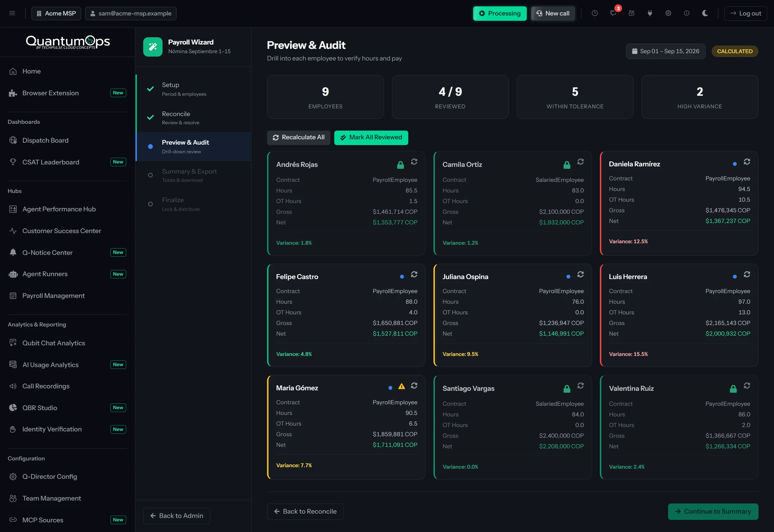Recalculate Santiago Vargas card with refresh icon

coord(580,386)
